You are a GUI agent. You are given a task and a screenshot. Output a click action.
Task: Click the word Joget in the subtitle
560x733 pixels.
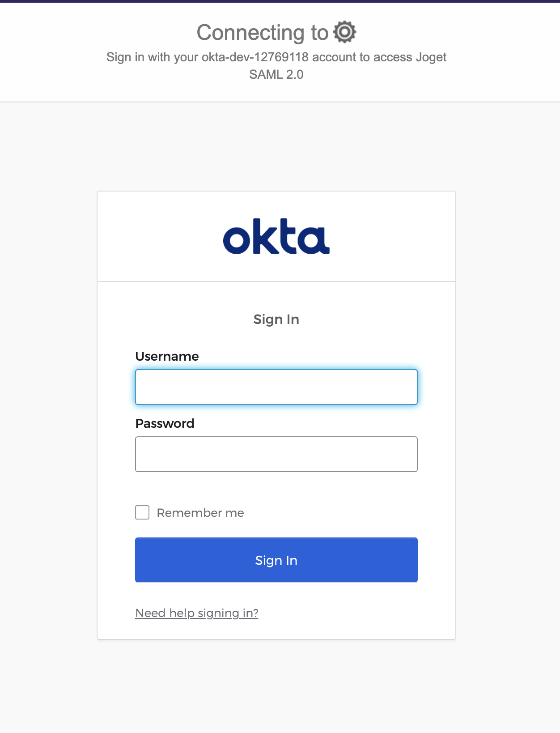431,57
